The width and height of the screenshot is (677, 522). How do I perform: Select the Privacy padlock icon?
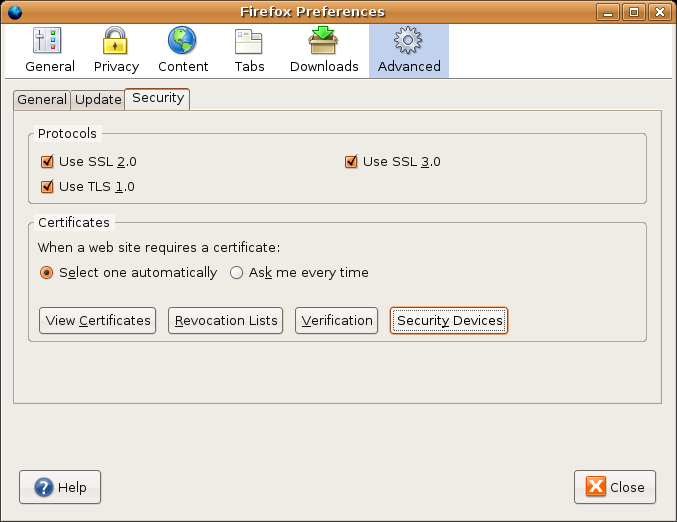click(116, 42)
